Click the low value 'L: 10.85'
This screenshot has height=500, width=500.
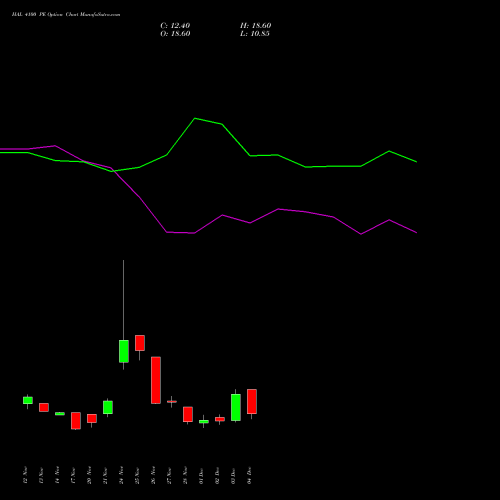coord(255,34)
